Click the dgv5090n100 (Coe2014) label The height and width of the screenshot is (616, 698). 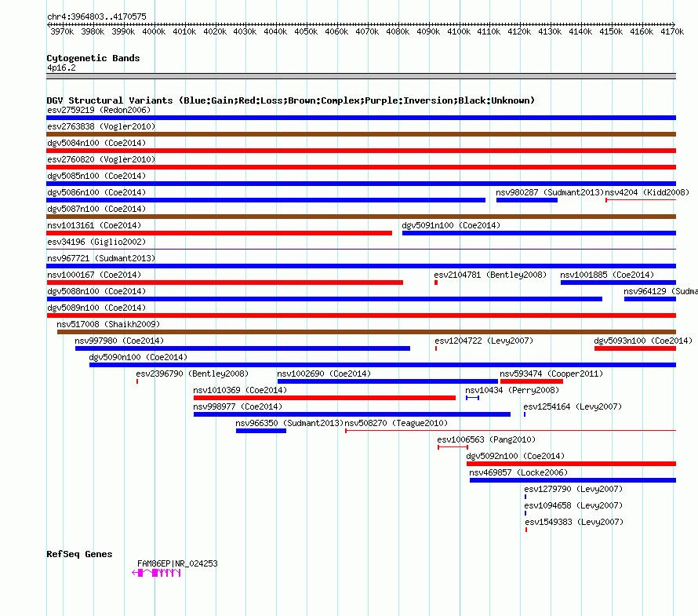coord(138,357)
